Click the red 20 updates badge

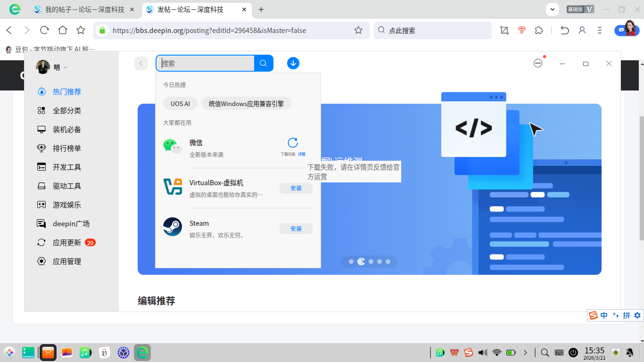coord(90,243)
